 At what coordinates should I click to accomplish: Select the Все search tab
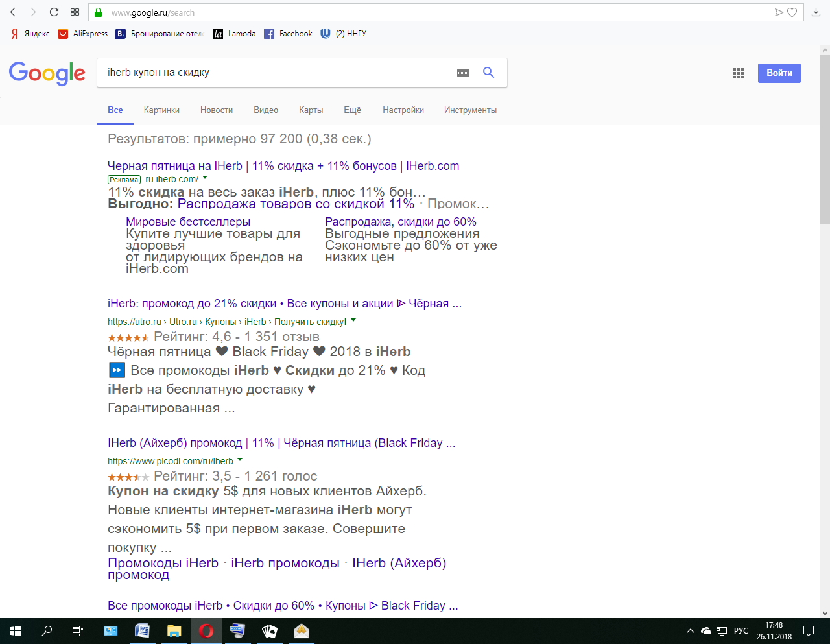(x=115, y=110)
